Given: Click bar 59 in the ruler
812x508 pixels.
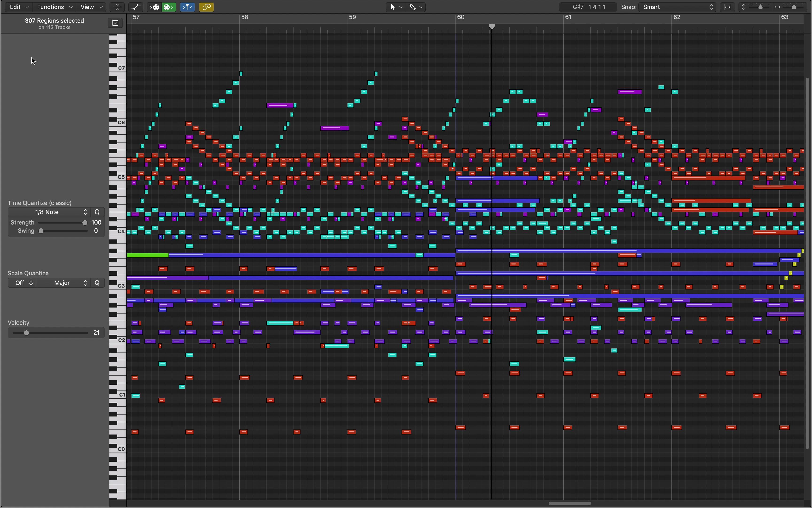Looking at the screenshot, I should pyautogui.click(x=352, y=17).
